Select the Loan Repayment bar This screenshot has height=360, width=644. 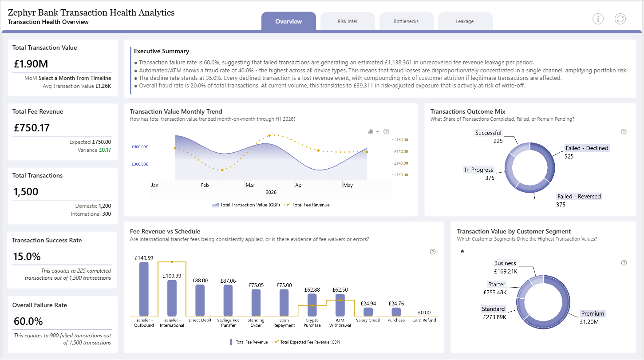click(284, 303)
